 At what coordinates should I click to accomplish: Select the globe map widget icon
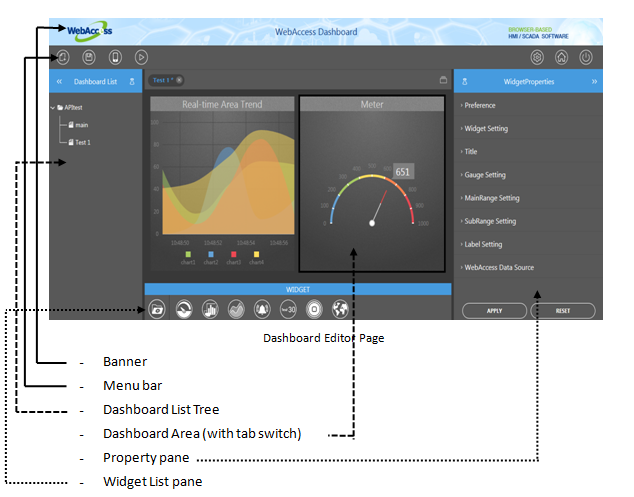click(340, 310)
